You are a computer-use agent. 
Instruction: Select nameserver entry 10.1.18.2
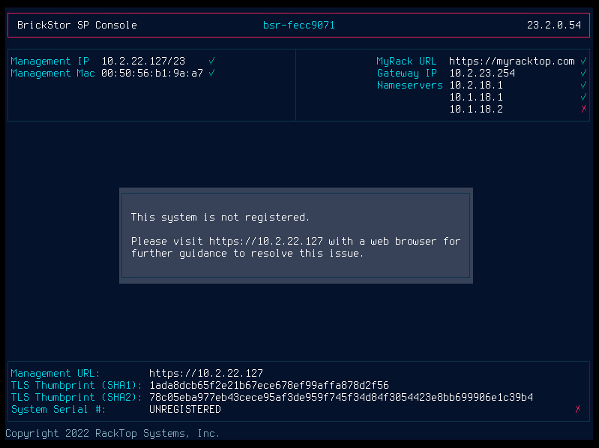coord(476,109)
